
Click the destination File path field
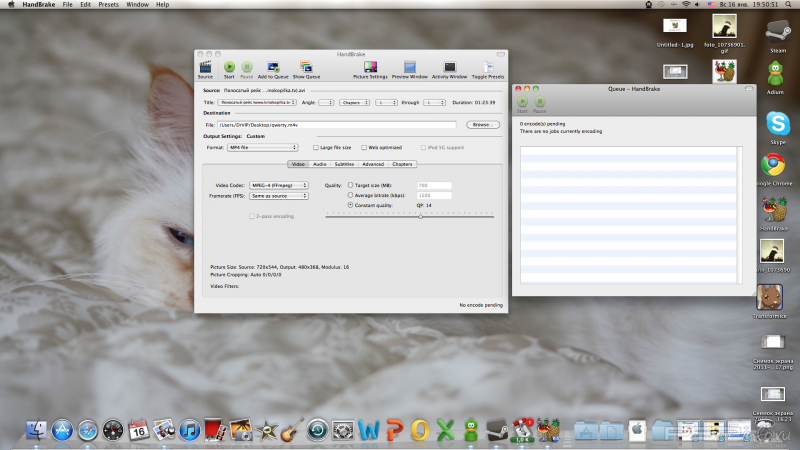click(x=336, y=125)
